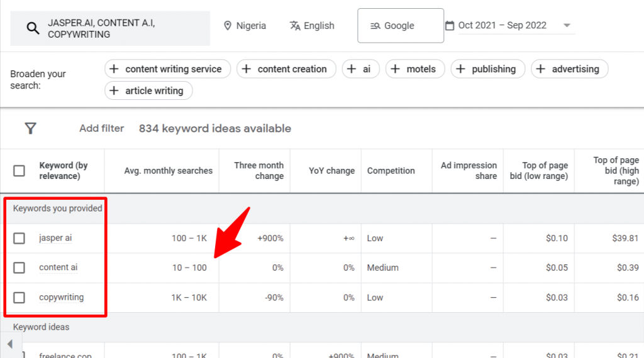The width and height of the screenshot is (644, 358).
Task: Click the '$0.39' high range bid
Action: pos(628,268)
